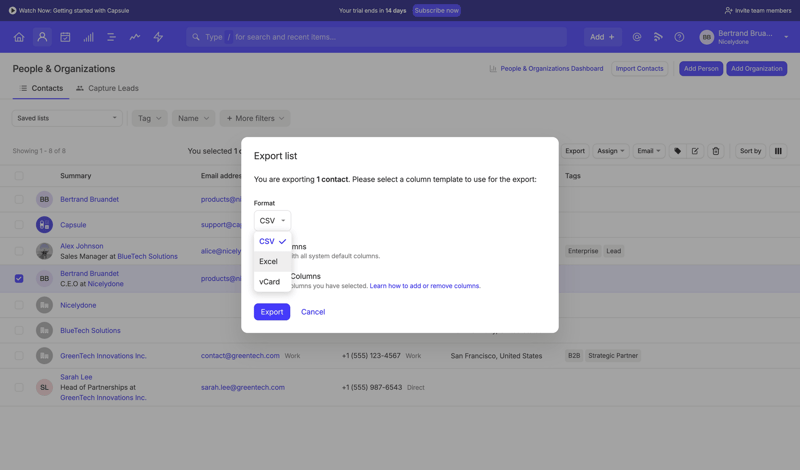Image resolution: width=800 pixels, height=470 pixels.
Task: Click the Capsule organization avatar
Action: [x=44, y=225]
